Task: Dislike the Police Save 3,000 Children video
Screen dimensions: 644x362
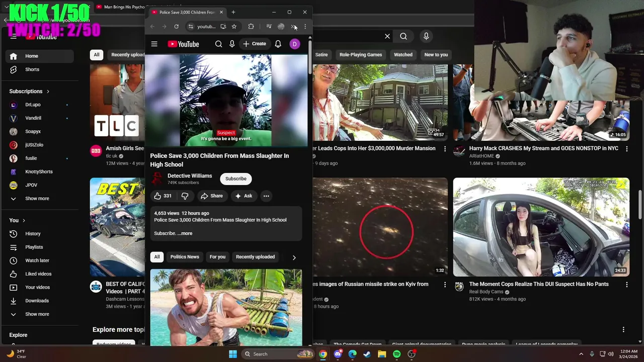Action: click(185, 196)
